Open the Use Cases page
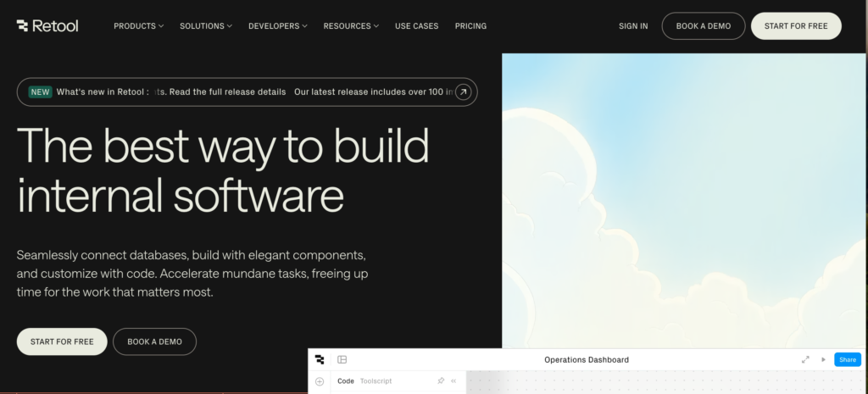868x394 pixels. pyautogui.click(x=416, y=26)
